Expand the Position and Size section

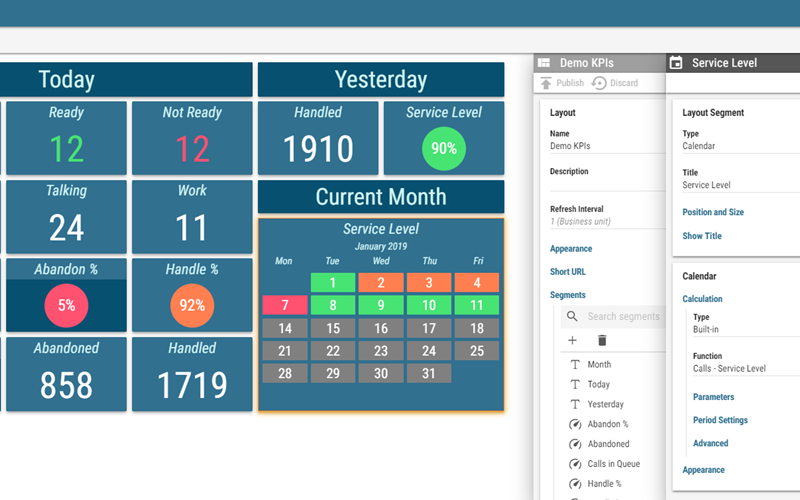click(x=713, y=212)
